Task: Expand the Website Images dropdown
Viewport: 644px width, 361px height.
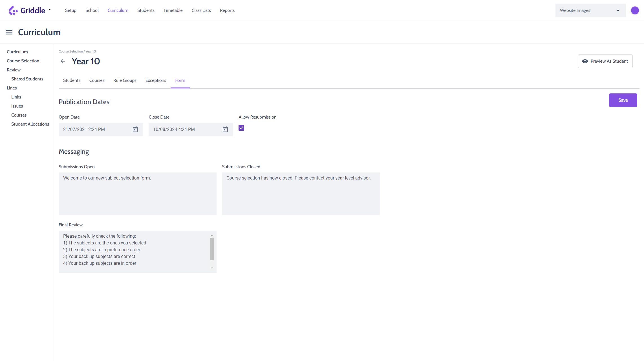Action: (590, 10)
